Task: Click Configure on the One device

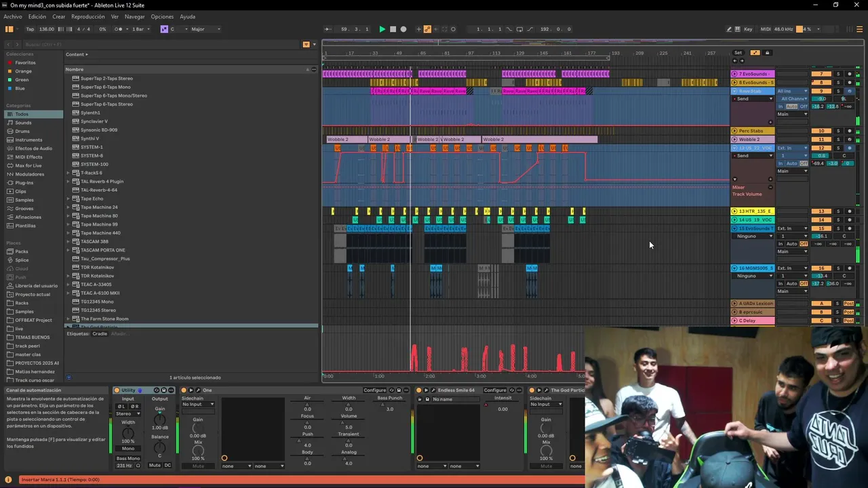Action: pos(374,390)
